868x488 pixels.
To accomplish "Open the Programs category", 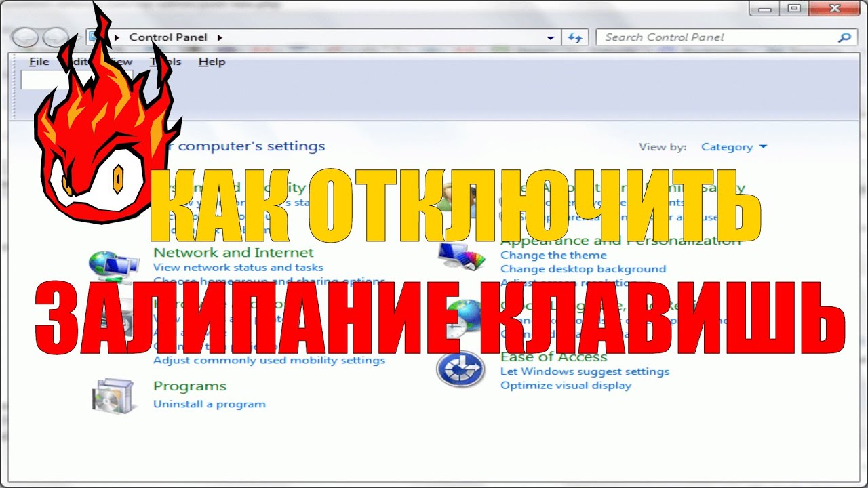I will 190,386.
